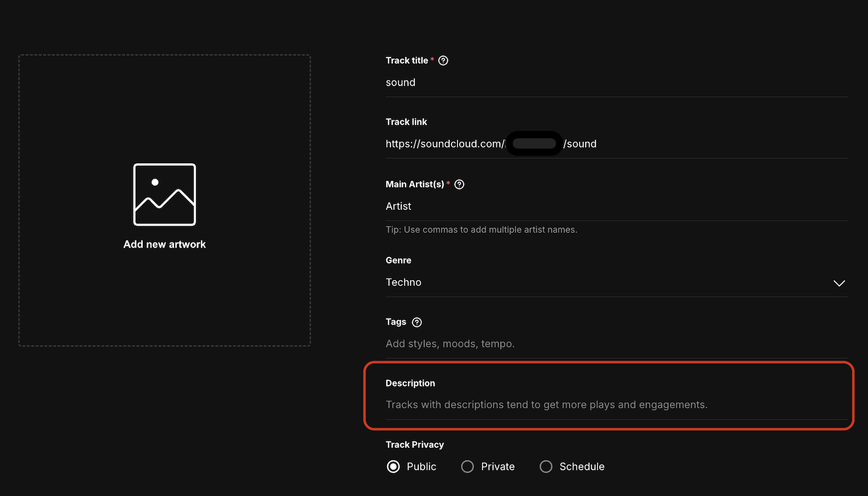868x496 pixels.
Task: Click the help icon beside Tags
Action: pos(417,322)
